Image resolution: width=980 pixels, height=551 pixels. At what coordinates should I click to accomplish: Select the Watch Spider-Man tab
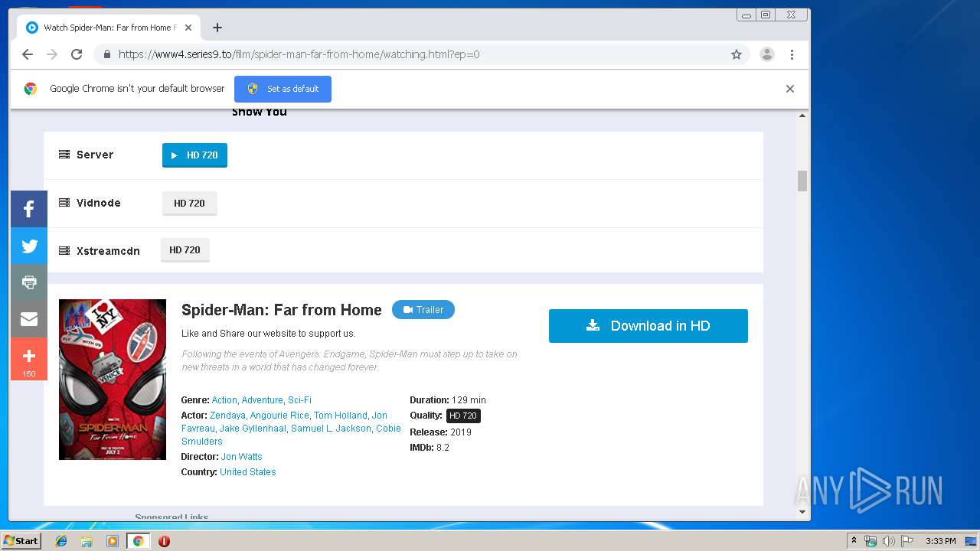tap(107, 28)
